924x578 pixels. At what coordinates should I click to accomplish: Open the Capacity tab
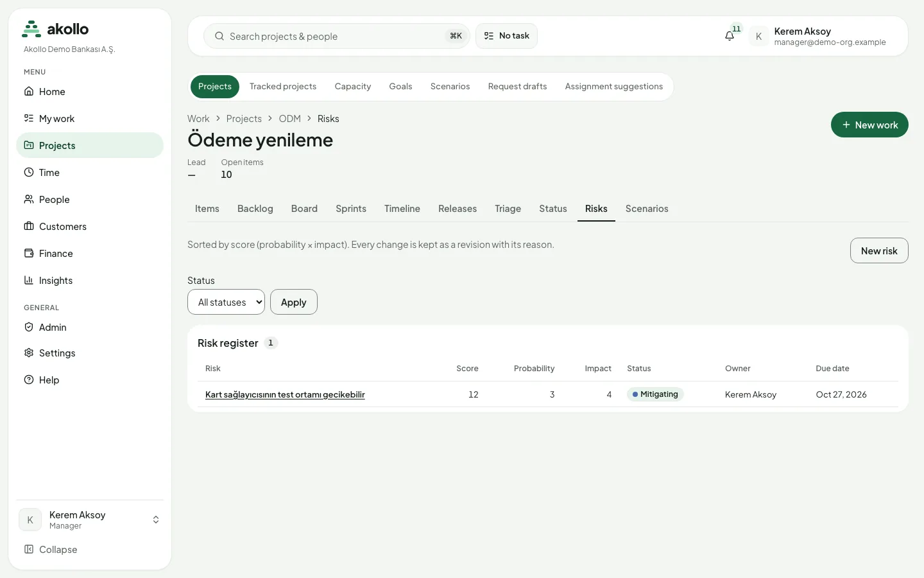click(x=353, y=87)
